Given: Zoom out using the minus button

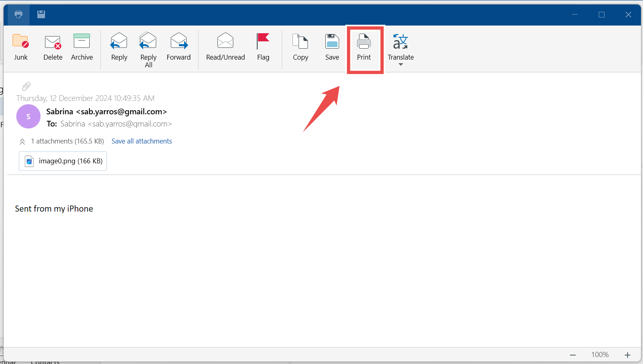Looking at the screenshot, I should pyautogui.click(x=573, y=355).
